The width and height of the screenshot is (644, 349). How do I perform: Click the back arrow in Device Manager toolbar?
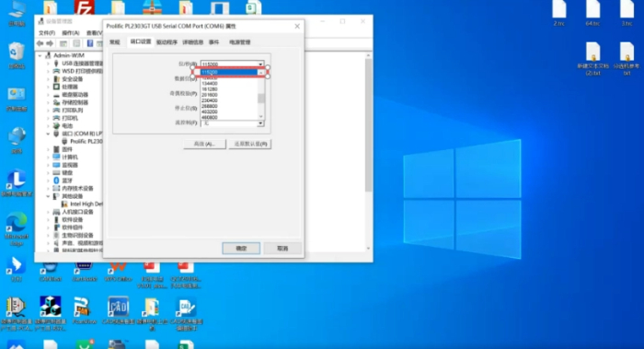tap(40, 43)
